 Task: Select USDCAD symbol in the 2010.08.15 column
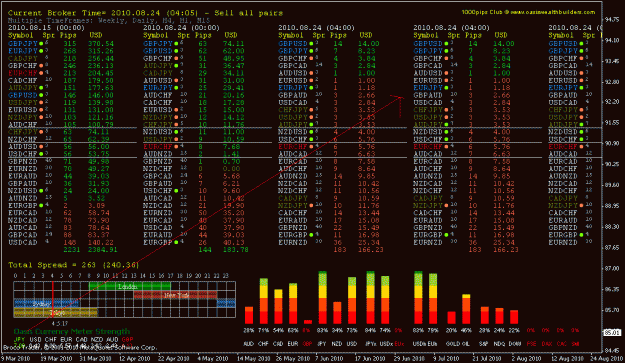[x=23, y=242]
